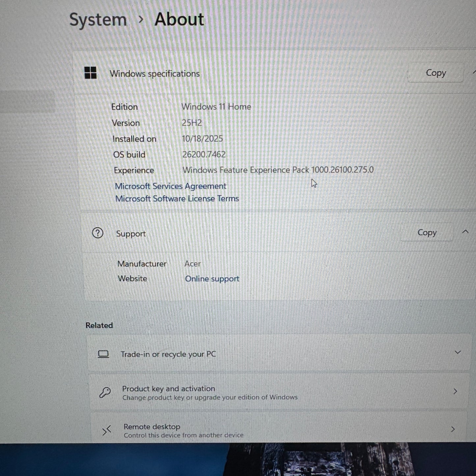
Task: Copy the Windows specifications details
Action: point(435,73)
